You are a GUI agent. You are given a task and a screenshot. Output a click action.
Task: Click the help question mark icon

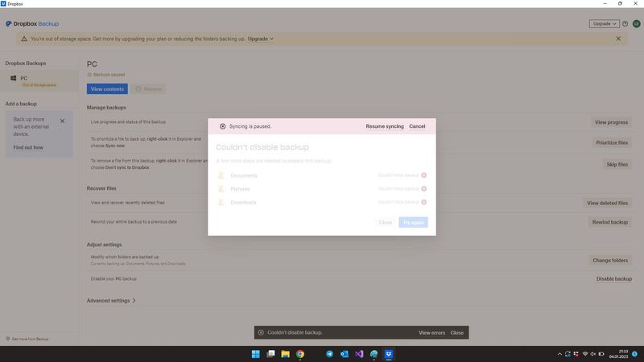point(625,24)
